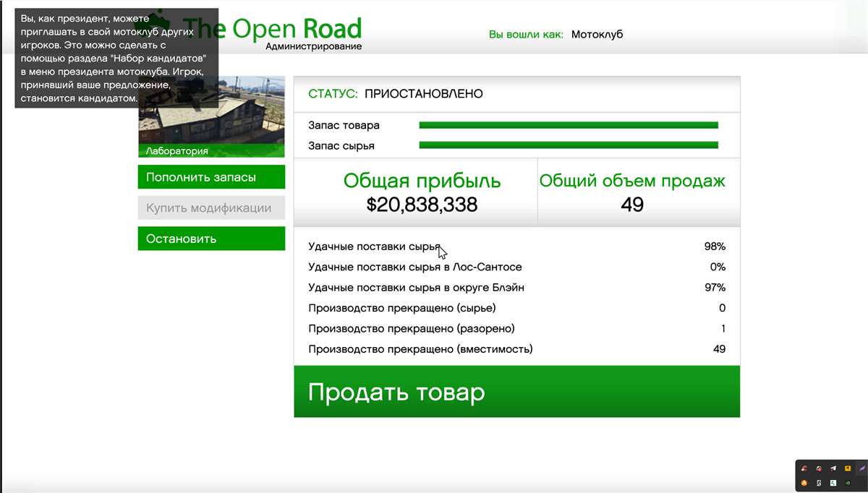Click the 'Мотоклуб' logged-in name
This screenshot has height=493, width=868.
tap(597, 34)
